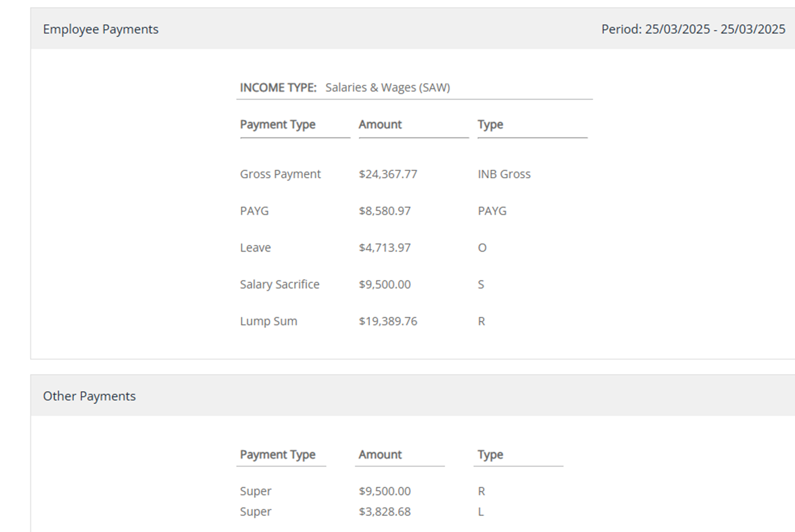Select Salaries & Wages (SAW) income type value

(x=388, y=87)
